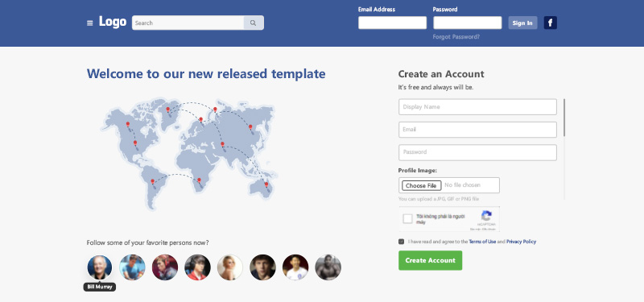This screenshot has height=302, width=644.
Task: Sign in with the Facebook icon
Action: click(x=551, y=23)
